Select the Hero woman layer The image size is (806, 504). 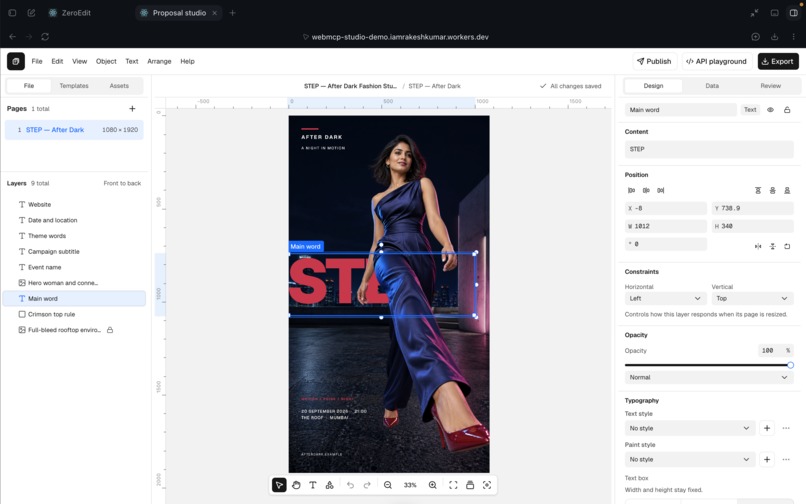75,283
